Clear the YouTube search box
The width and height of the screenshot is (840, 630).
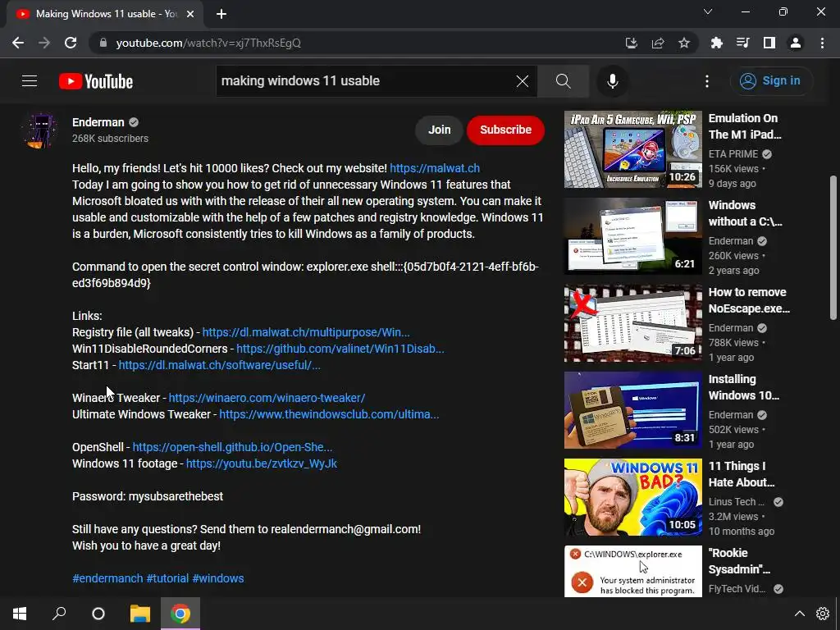(x=523, y=81)
